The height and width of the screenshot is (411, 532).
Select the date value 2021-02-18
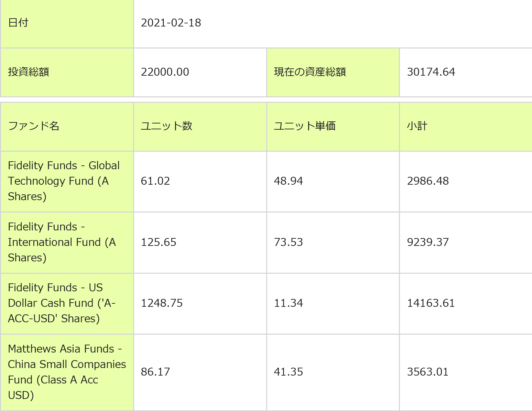(171, 23)
